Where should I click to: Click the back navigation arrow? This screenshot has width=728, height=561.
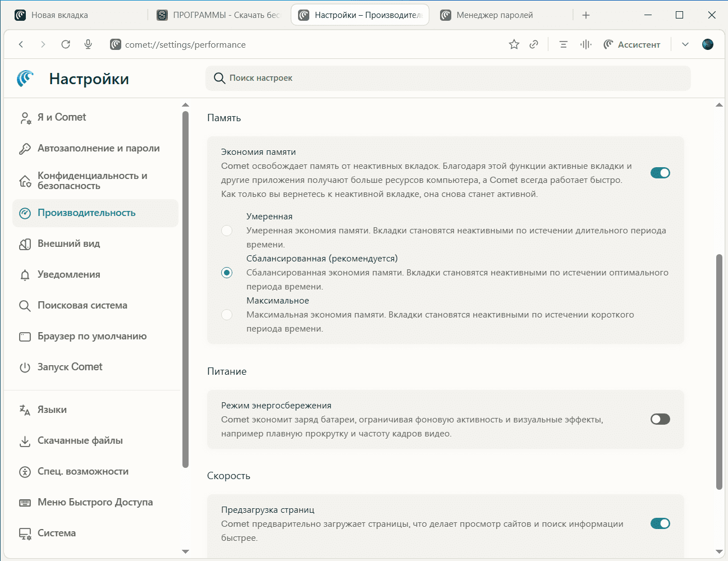click(21, 44)
